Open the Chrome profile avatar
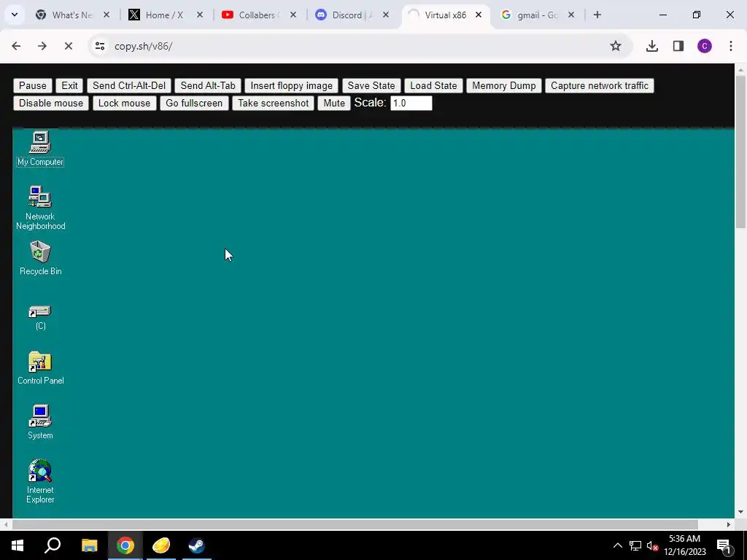 point(705,46)
